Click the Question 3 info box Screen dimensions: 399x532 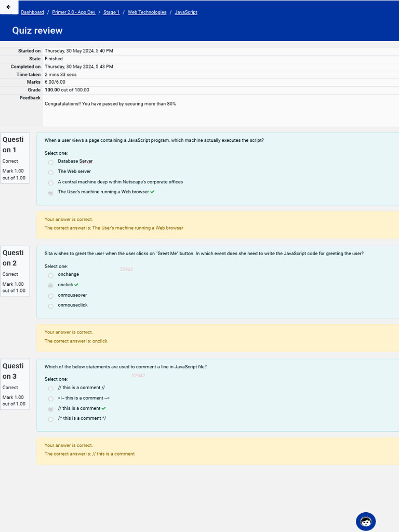tap(15, 384)
